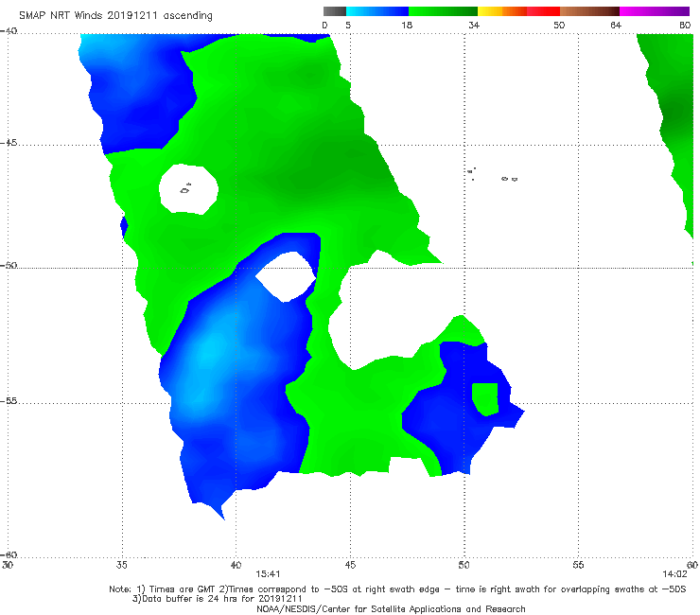
Task: Click the longitude label '45'
Action: point(350,565)
